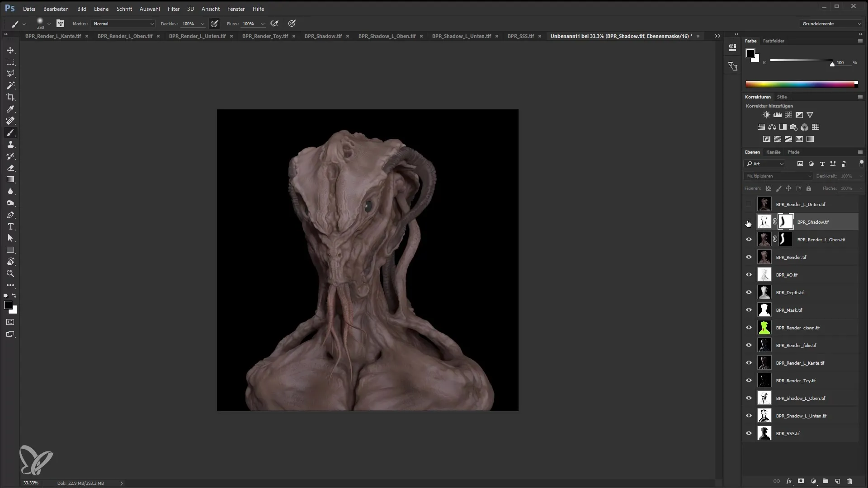Image resolution: width=868 pixels, height=488 pixels.
Task: Add a layer mask button
Action: pyautogui.click(x=801, y=481)
